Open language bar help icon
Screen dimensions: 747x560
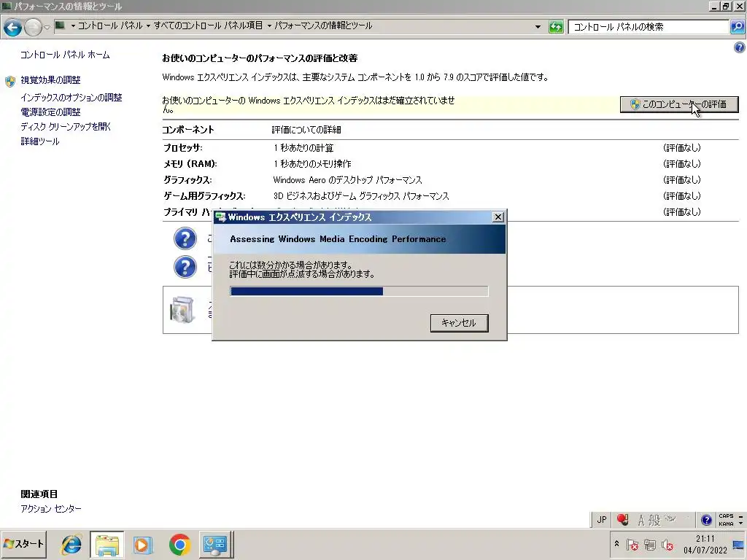pyautogui.click(x=706, y=520)
